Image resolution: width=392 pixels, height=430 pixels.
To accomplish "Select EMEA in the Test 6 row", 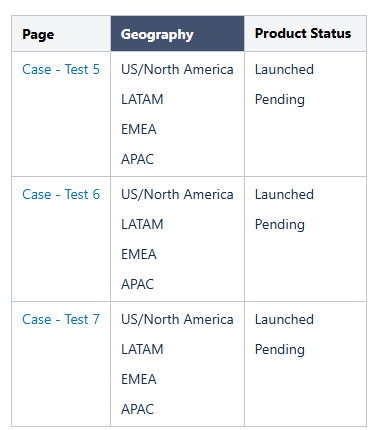I will pos(139,254).
